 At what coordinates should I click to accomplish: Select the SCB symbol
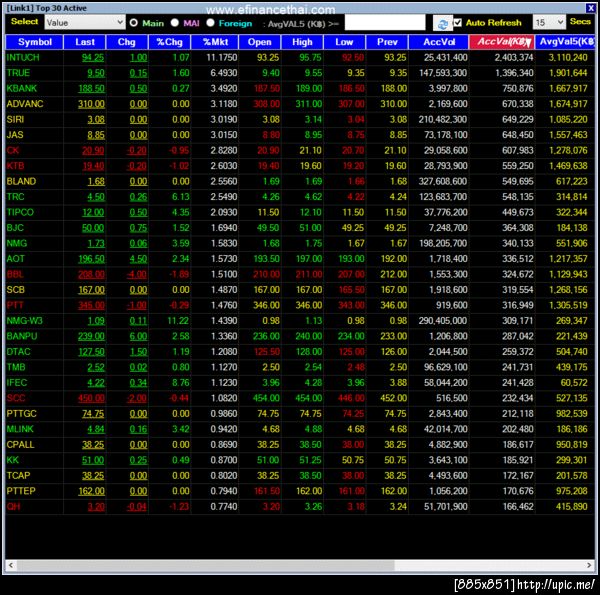coord(15,290)
